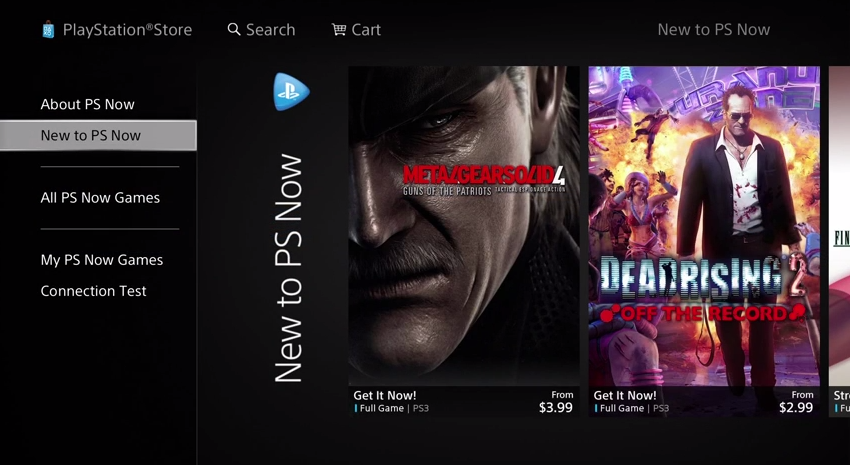Click the vertical New to PS Now heading
The width and height of the screenshot is (850, 465).
click(x=288, y=268)
